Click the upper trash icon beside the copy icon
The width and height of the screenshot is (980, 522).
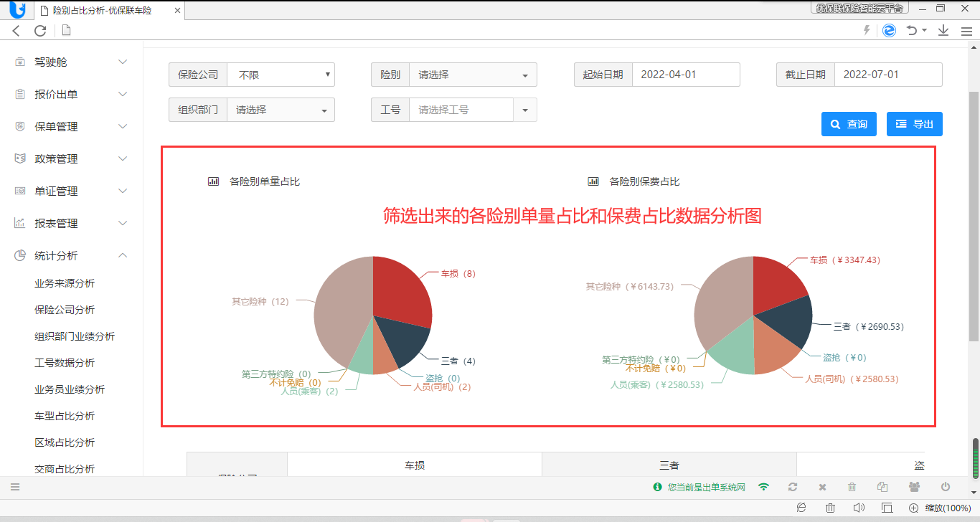pyautogui.click(x=852, y=487)
